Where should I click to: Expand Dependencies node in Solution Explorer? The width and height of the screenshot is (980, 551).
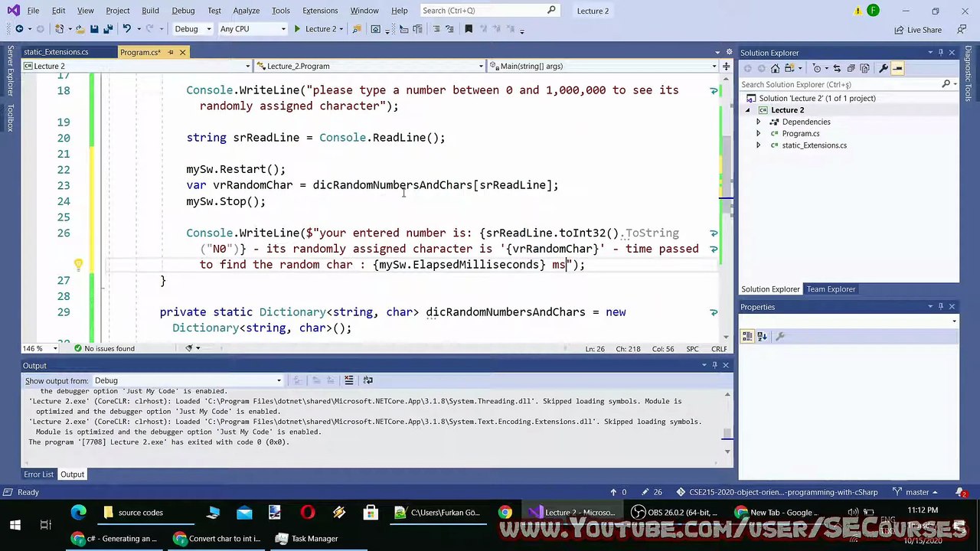coord(759,122)
